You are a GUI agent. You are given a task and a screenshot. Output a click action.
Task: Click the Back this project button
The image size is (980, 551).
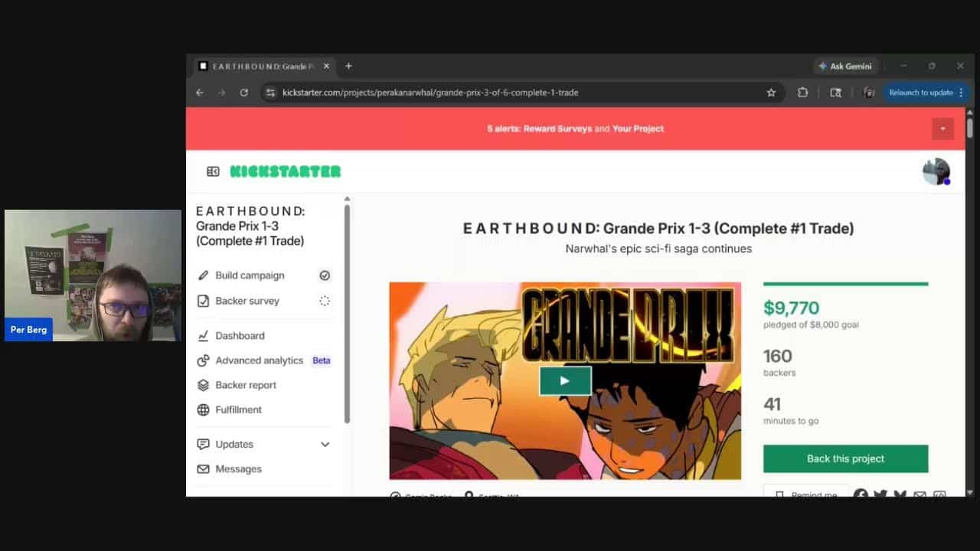845,458
